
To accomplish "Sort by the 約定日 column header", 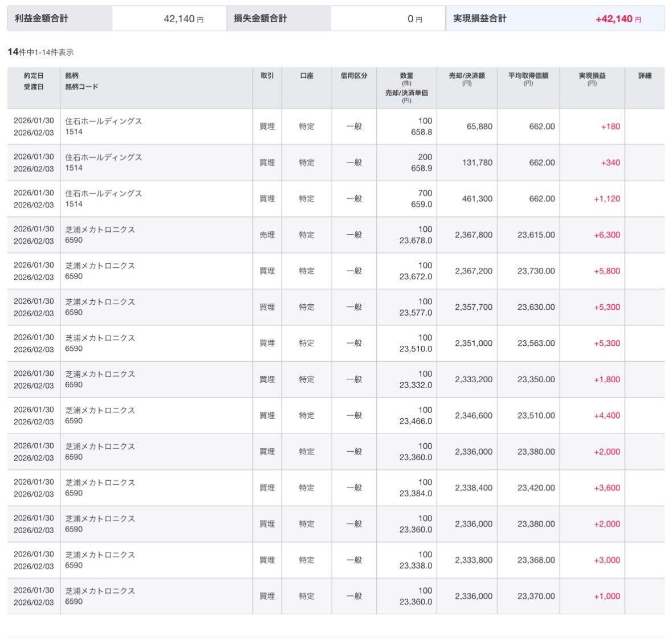I will [x=34, y=76].
